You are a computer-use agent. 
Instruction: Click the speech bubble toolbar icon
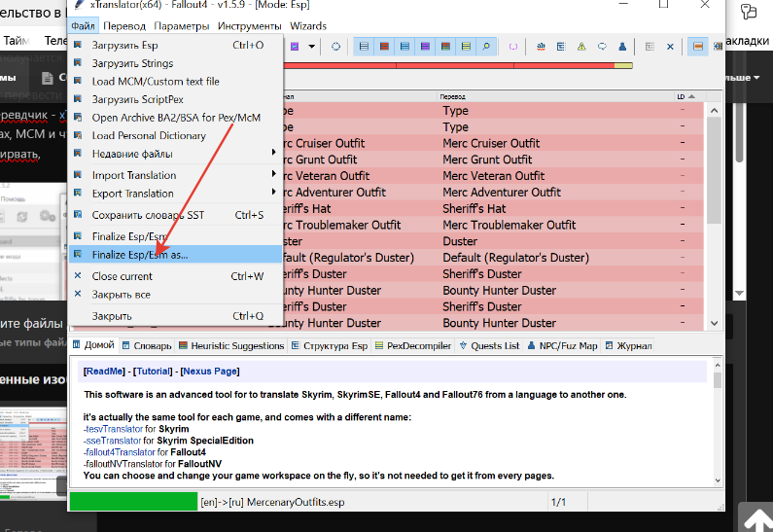[x=602, y=46]
